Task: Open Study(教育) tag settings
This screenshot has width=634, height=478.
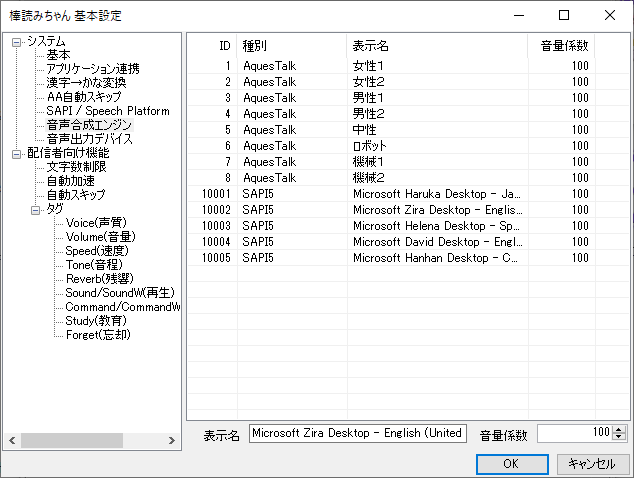Action: click(96, 321)
